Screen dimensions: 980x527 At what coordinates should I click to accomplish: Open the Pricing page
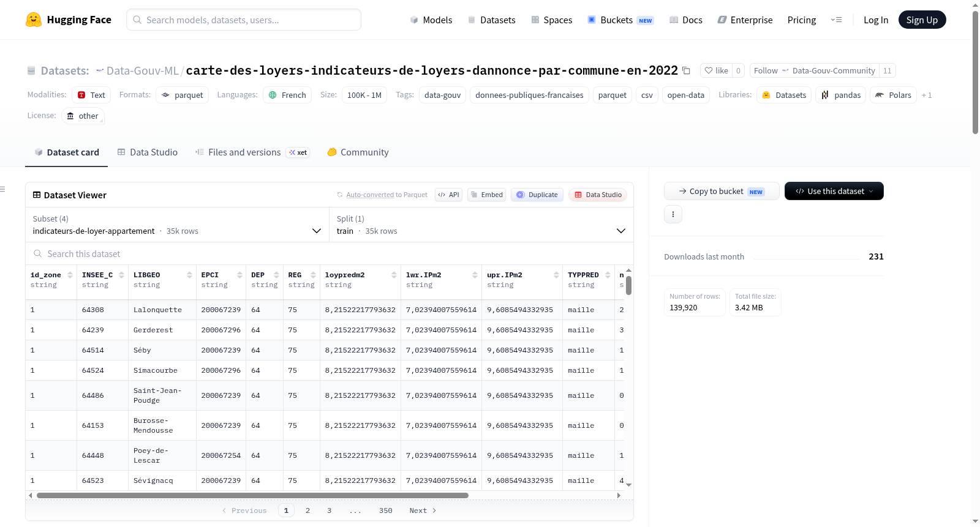[x=802, y=20]
